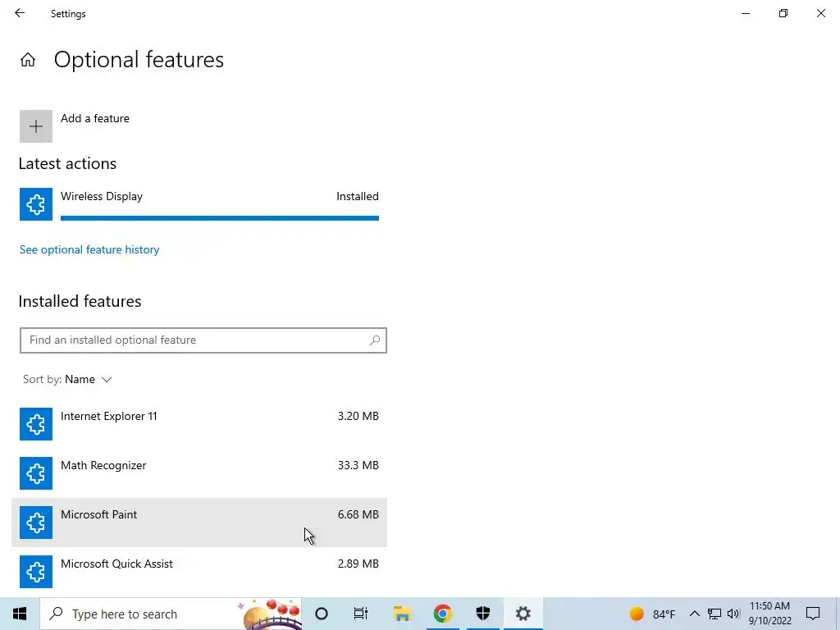The height and width of the screenshot is (630, 840).
Task: Click the magnifier icon in the feature search box
Action: [375, 340]
